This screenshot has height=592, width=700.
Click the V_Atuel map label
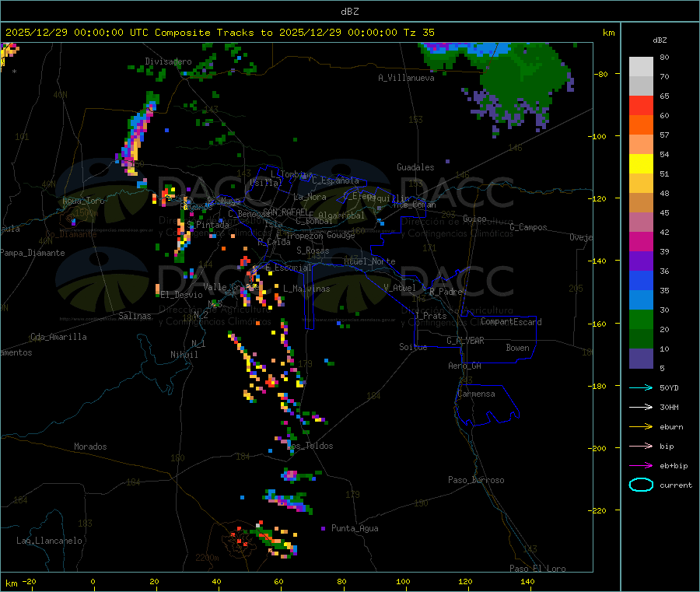point(400,288)
